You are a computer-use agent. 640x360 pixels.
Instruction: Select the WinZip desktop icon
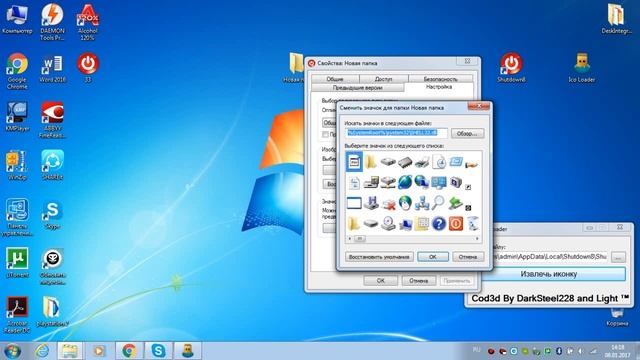17,165
